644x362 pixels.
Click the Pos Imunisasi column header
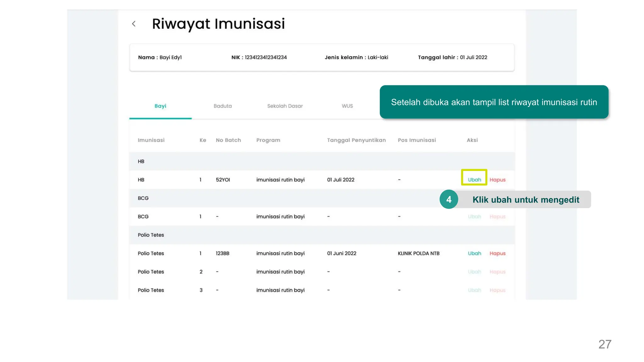tap(417, 140)
